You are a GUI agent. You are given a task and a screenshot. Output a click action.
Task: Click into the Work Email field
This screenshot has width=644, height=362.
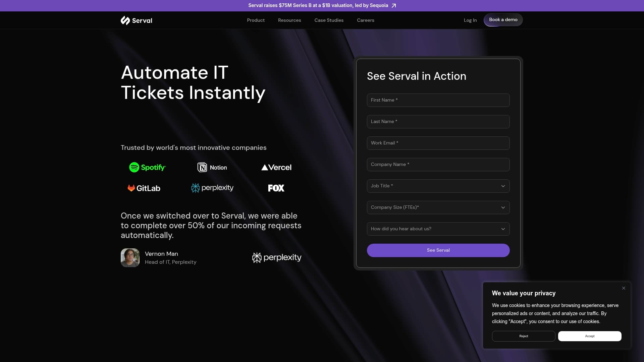(x=438, y=143)
